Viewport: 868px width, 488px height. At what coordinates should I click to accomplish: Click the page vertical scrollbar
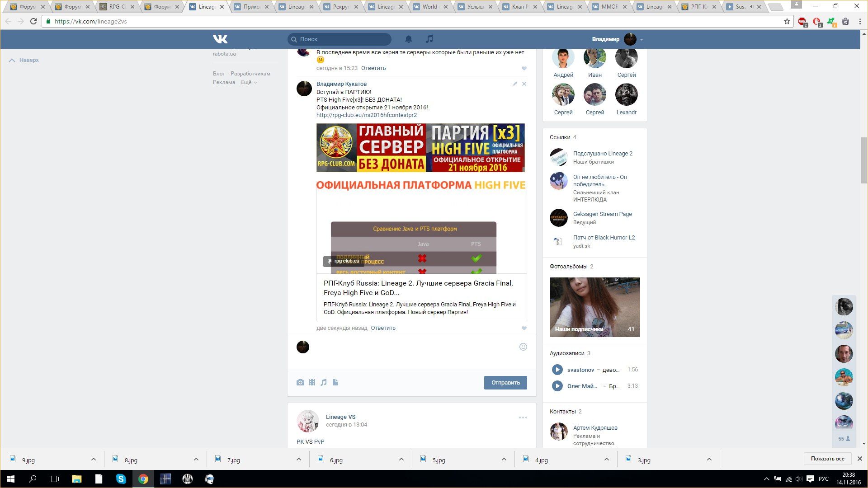[x=864, y=160]
